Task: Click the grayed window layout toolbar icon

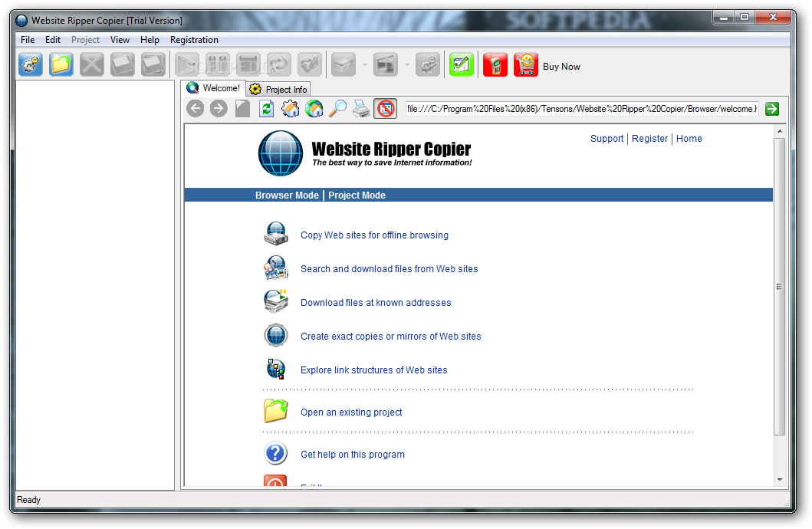Action: coord(385,65)
